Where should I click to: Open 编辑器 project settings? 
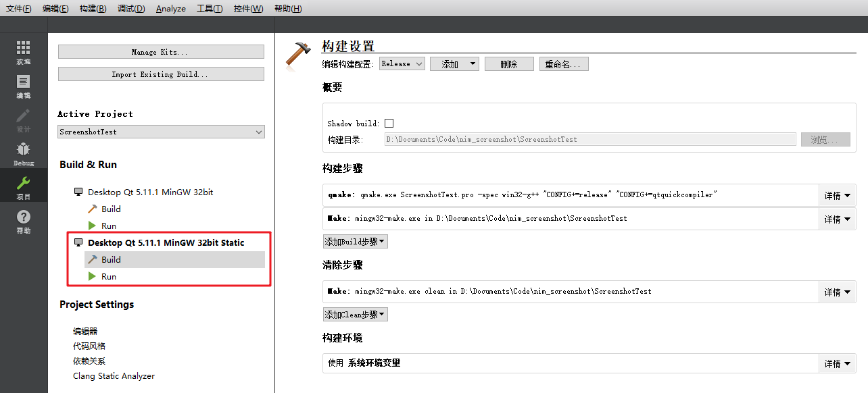coord(85,331)
